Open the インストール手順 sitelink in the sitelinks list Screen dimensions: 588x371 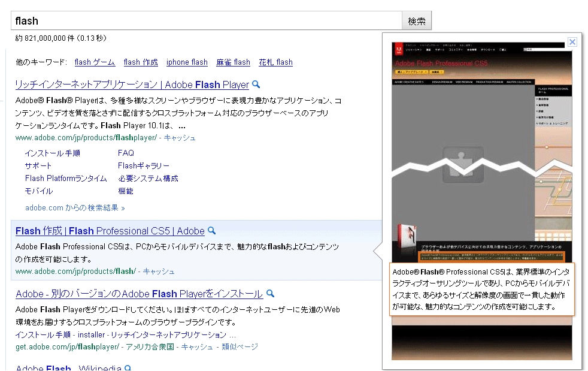[x=53, y=153]
